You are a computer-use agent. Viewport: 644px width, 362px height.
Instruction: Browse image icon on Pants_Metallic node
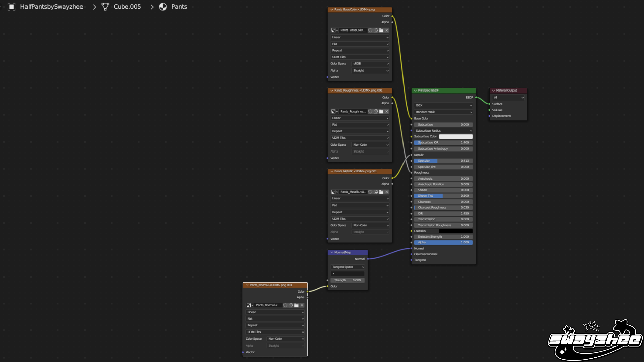click(x=334, y=192)
